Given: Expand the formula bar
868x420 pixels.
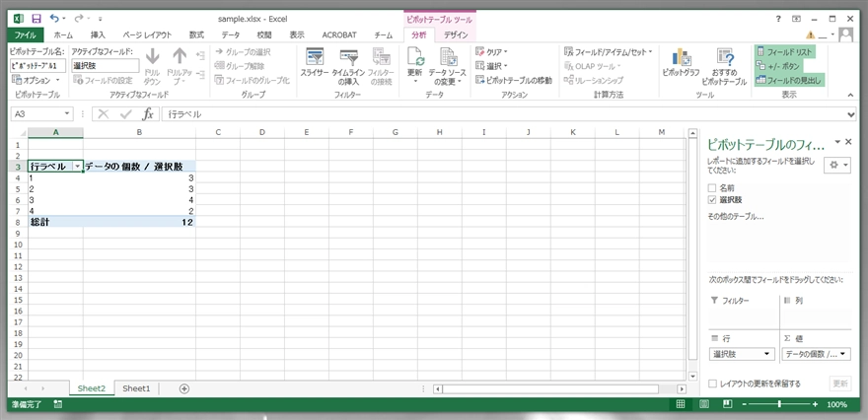Looking at the screenshot, I should pos(851,114).
